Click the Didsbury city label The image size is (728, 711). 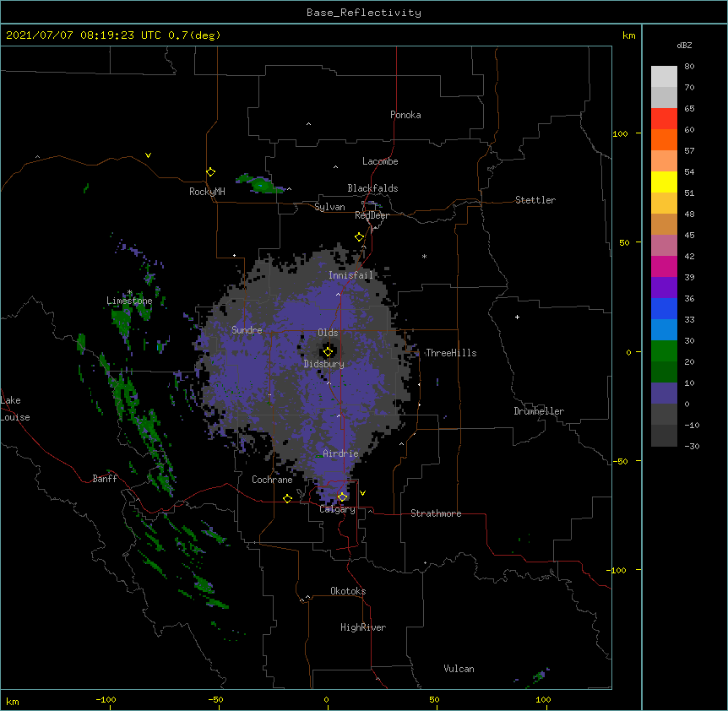click(x=324, y=364)
